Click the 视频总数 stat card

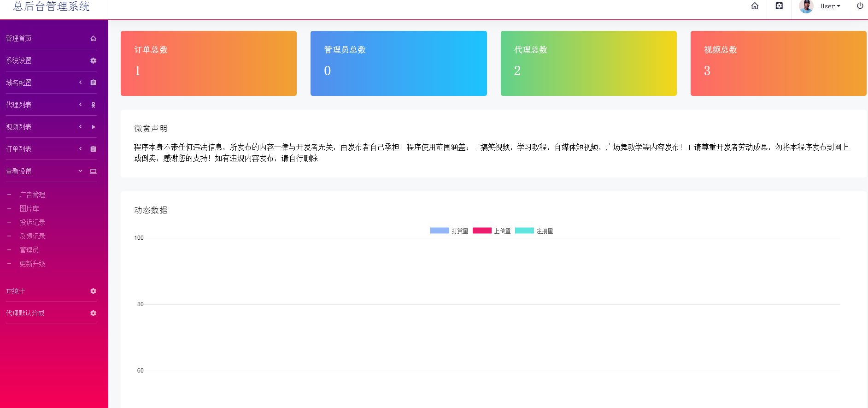(x=779, y=63)
